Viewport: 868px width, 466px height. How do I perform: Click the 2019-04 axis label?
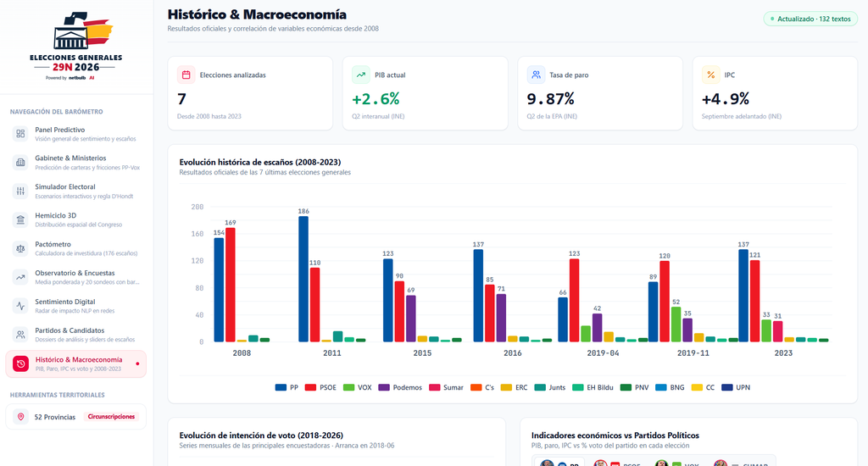603,353
